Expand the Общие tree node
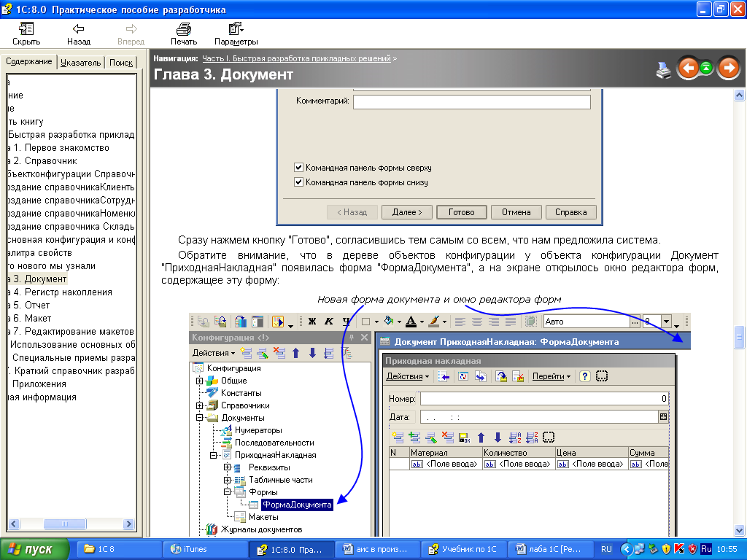This screenshot has width=747, height=560. coord(199,381)
